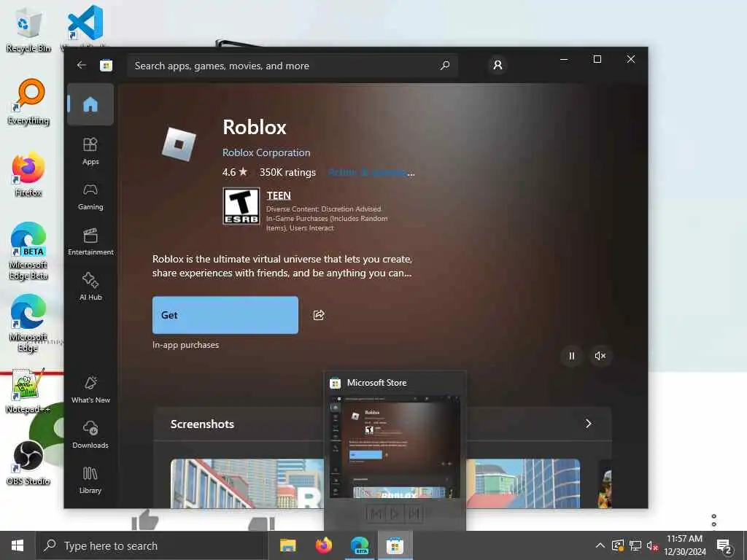This screenshot has height=560, width=747.
Task: Select the Visual Studio Code desktop shortcut
Action: tap(85, 28)
